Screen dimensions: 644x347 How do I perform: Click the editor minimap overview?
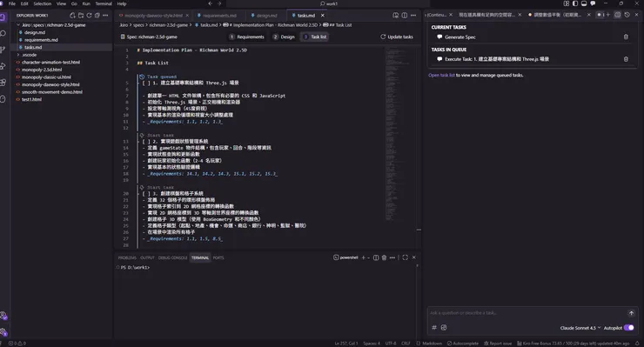click(x=396, y=133)
